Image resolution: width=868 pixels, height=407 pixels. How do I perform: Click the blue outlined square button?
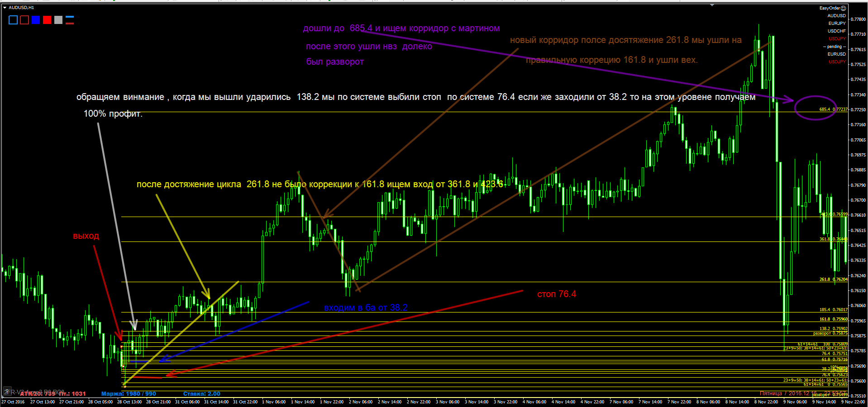(x=13, y=20)
